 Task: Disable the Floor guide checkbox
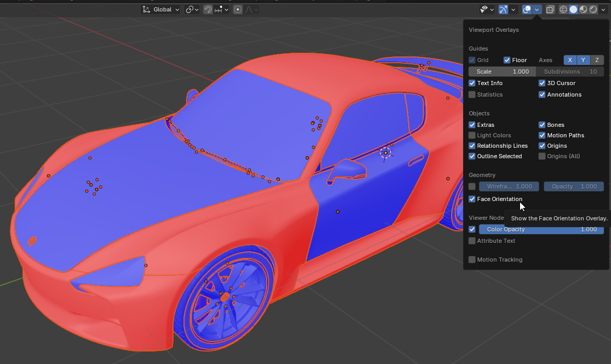[x=506, y=60]
